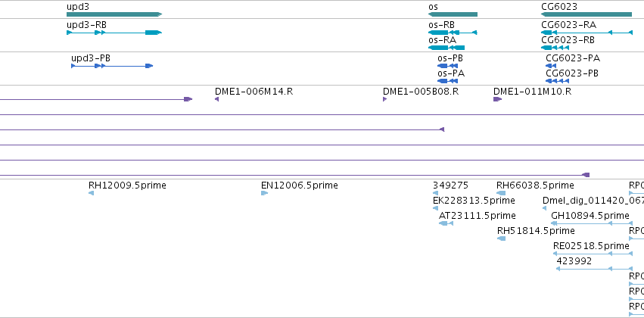Screen dimensions: 644x318
Task: Click the os-RA transcript glyph
Action: pos(446,48)
